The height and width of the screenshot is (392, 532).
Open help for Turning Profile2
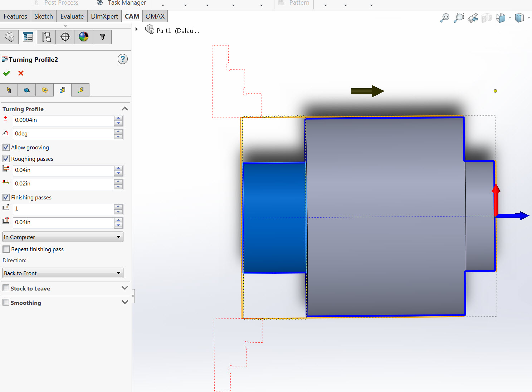[x=123, y=59]
